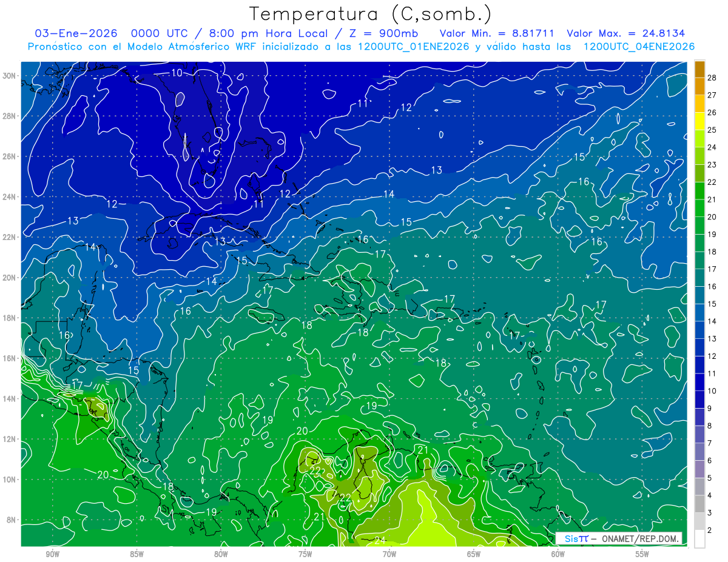The width and height of the screenshot is (728, 562).
Task: Click longitude axis label "55W"
Action: point(642,555)
